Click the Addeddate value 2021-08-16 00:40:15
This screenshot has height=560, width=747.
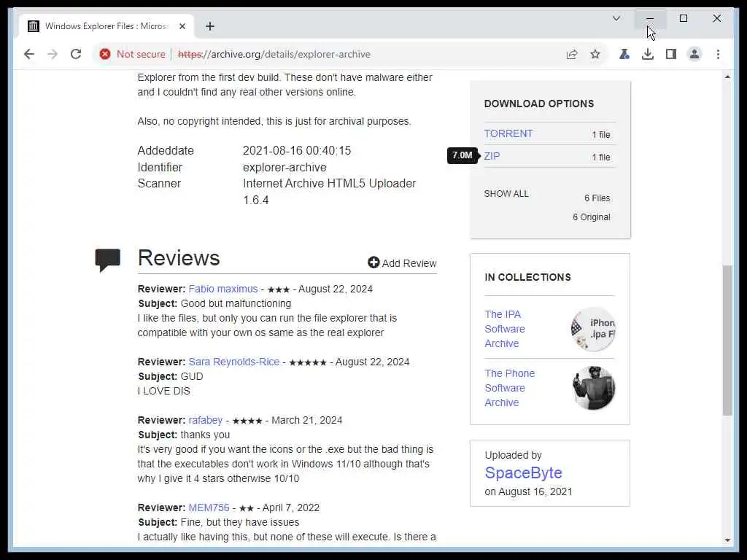[x=297, y=150]
